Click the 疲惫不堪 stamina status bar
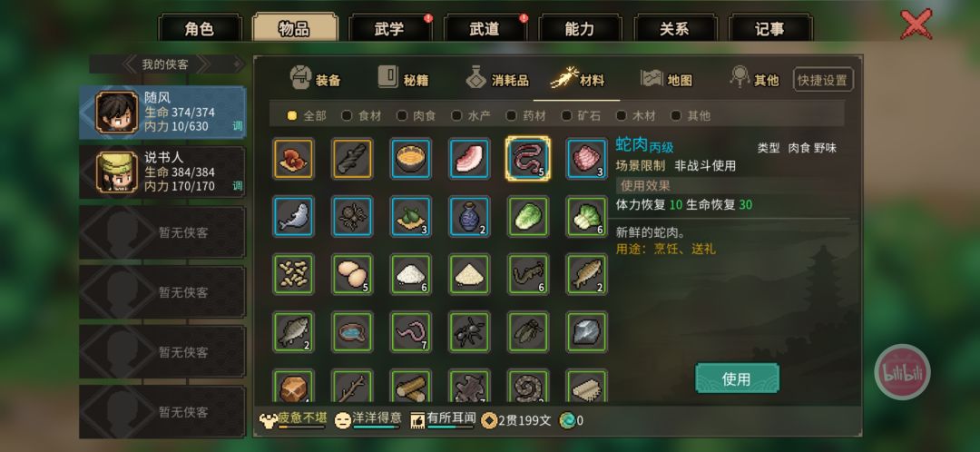This screenshot has height=452, width=980. click(292, 420)
